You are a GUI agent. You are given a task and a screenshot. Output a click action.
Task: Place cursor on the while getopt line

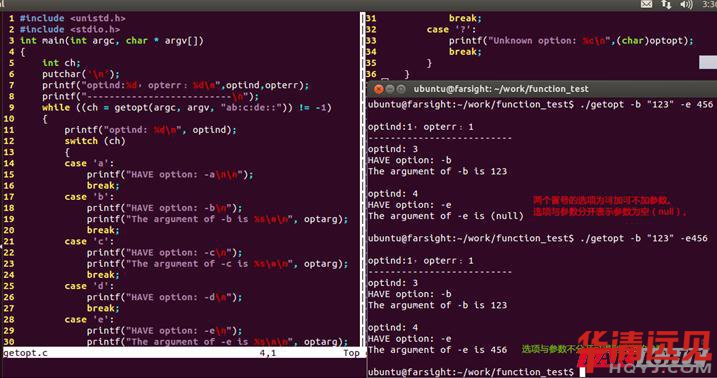pyautogui.click(x=187, y=108)
